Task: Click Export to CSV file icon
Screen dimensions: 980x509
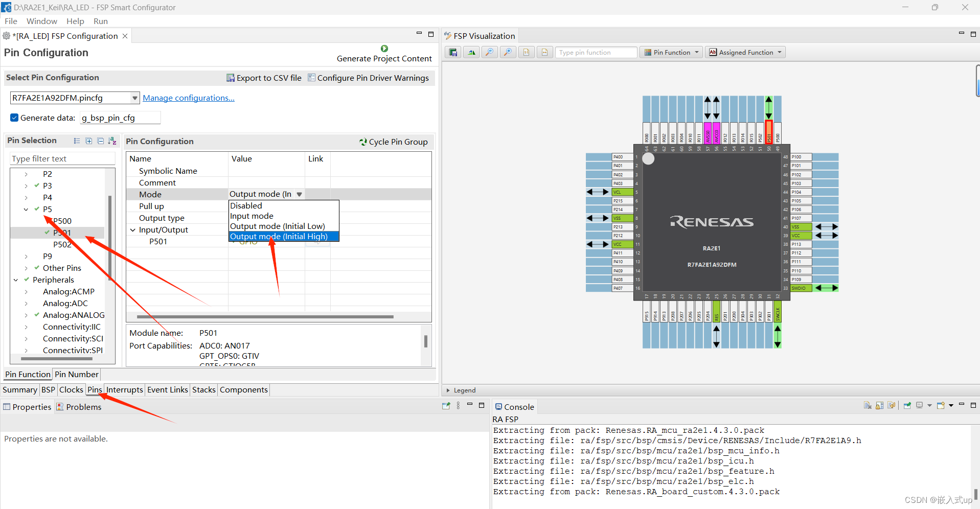Action: coord(231,78)
